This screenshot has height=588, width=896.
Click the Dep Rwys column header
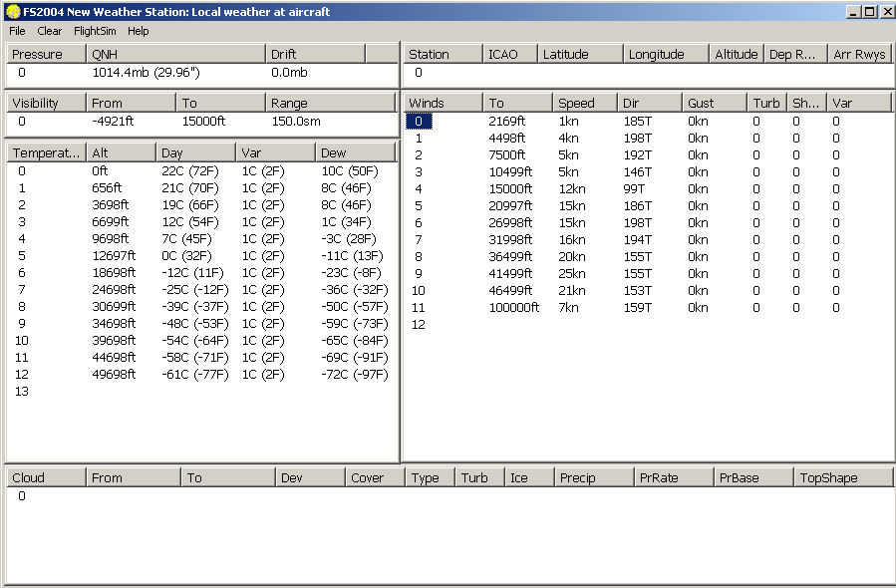click(795, 54)
